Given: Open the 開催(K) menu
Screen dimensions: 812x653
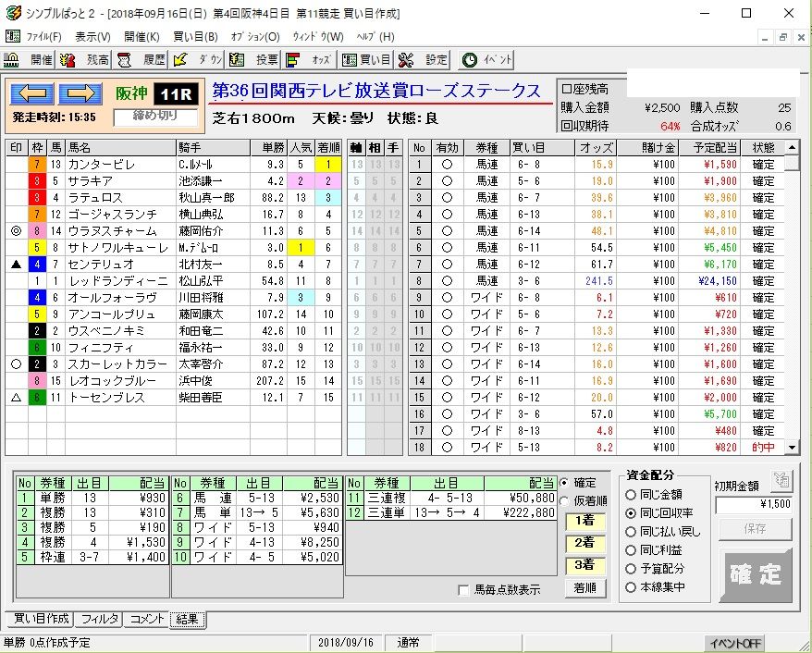Looking at the screenshot, I should pos(141,37).
